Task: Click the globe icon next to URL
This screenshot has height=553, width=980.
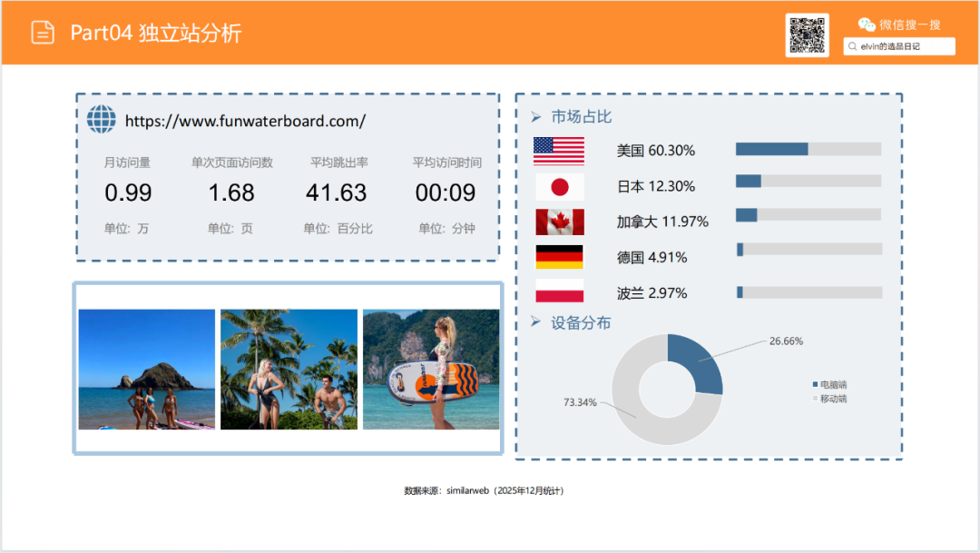Action: click(x=102, y=120)
